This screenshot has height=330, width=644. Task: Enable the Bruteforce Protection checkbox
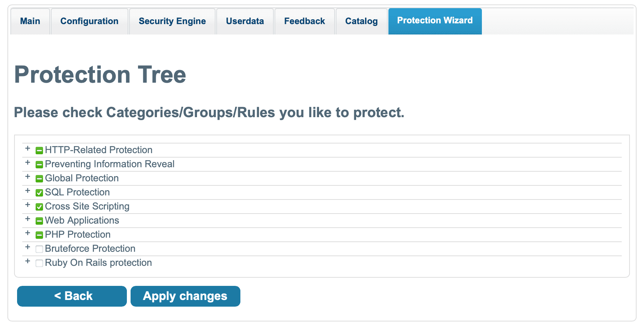pos(39,249)
